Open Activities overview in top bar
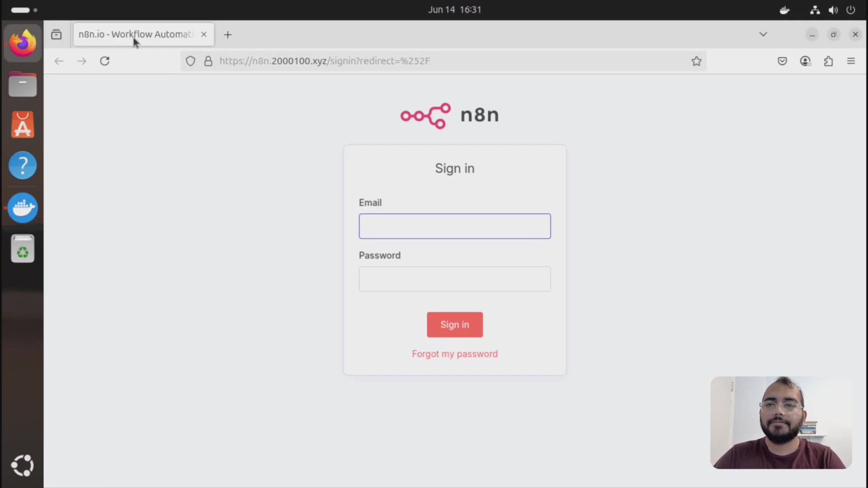Viewport: 868px width, 488px height. pos(24,10)
